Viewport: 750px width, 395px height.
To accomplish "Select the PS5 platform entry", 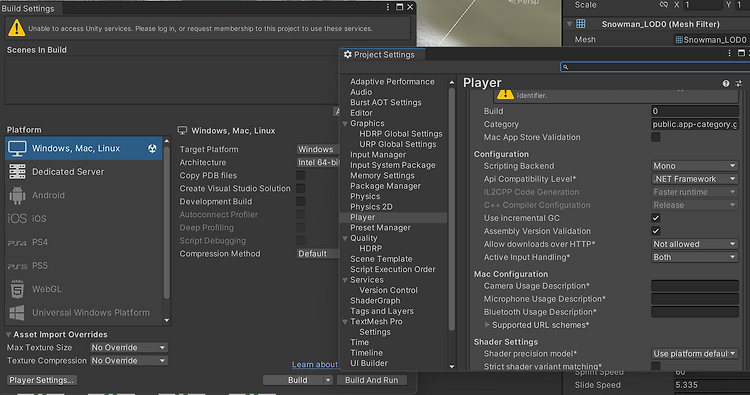I will click(x=84, y=265).
